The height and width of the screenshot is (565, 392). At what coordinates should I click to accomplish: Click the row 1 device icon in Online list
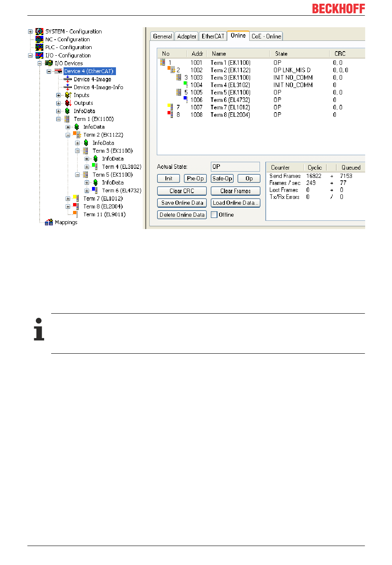click(163, 62)
